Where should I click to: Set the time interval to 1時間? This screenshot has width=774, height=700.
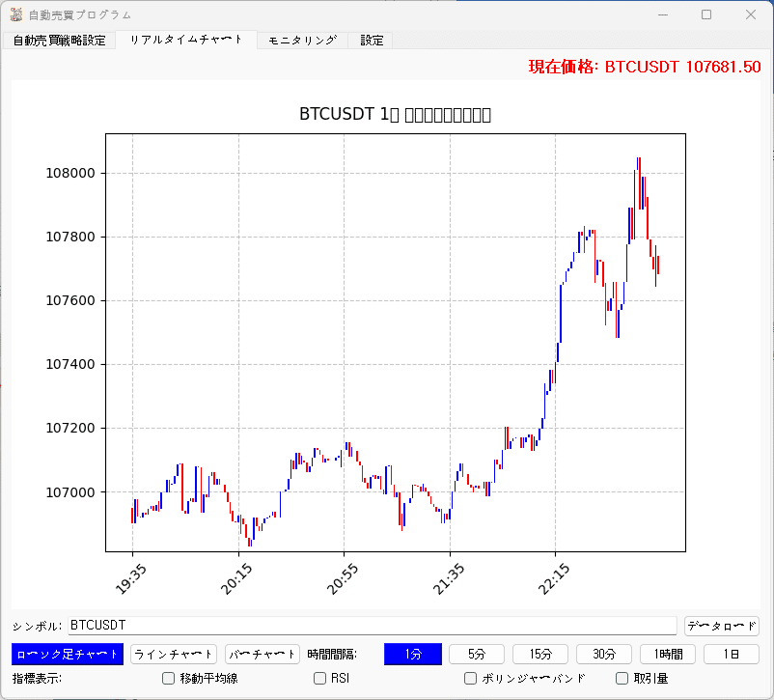pos(668,654)
